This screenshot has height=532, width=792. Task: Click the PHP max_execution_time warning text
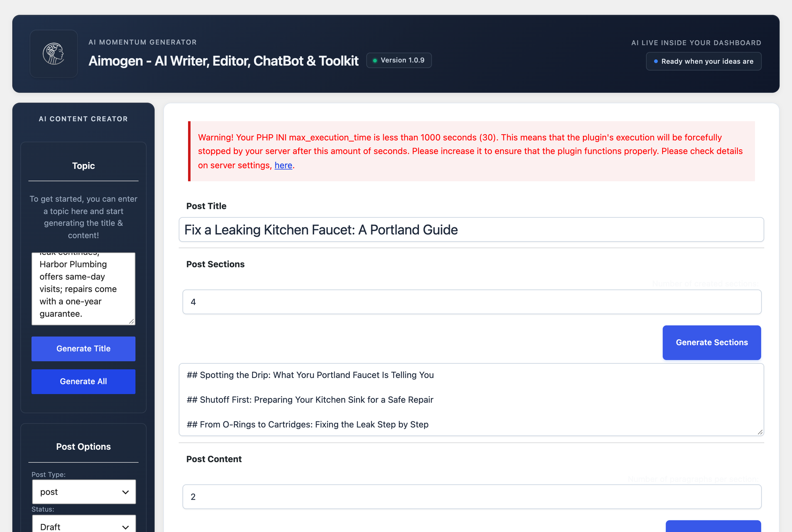click(x=471, y=151)
